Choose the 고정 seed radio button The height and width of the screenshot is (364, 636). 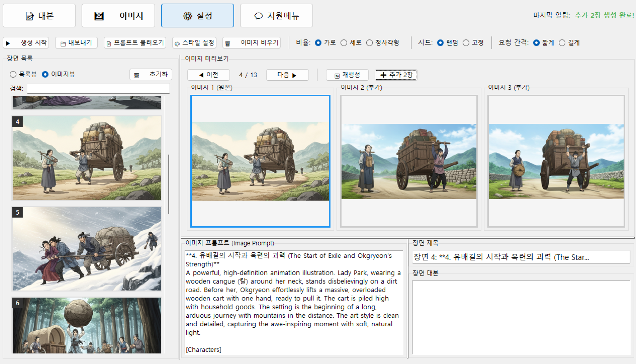(466, 43)
